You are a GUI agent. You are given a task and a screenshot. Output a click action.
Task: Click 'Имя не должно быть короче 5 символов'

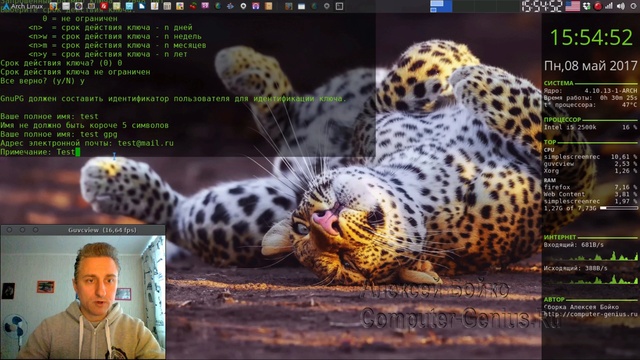click(x=84, y=125)
